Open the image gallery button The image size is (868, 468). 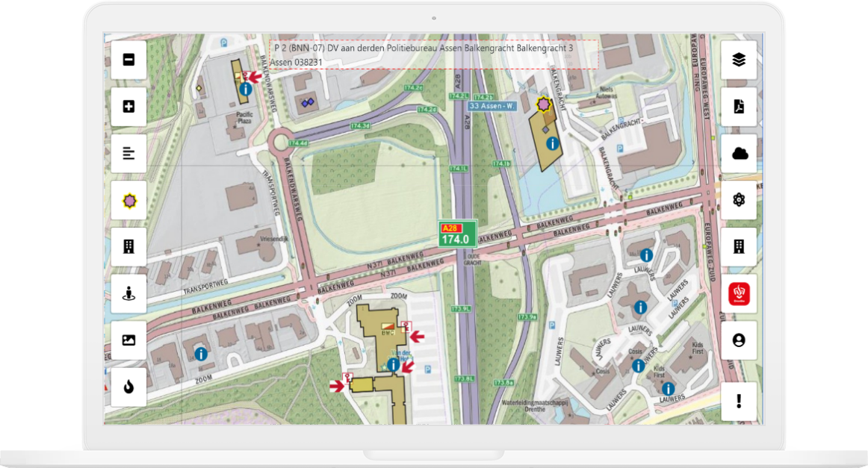[x=128, y=340]
